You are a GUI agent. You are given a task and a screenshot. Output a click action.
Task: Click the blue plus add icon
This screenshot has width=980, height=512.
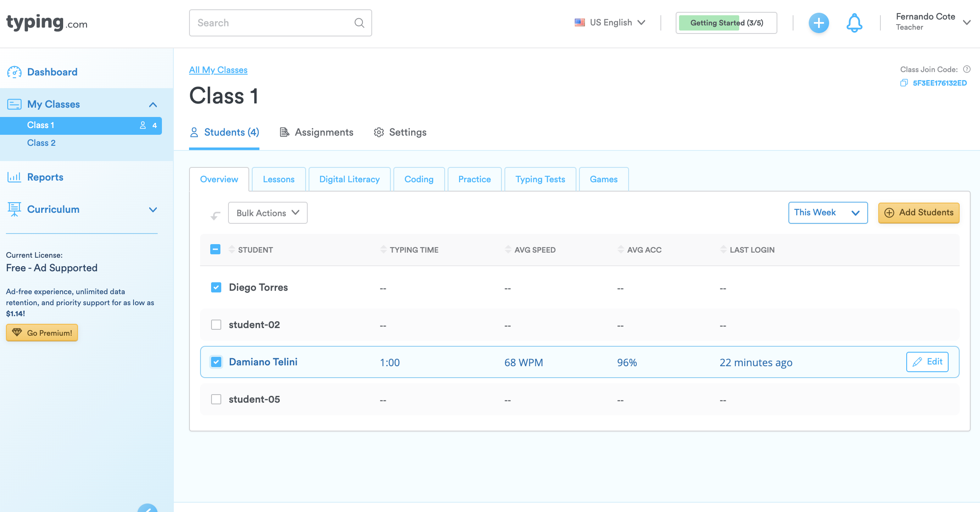[x=819, y=23]
